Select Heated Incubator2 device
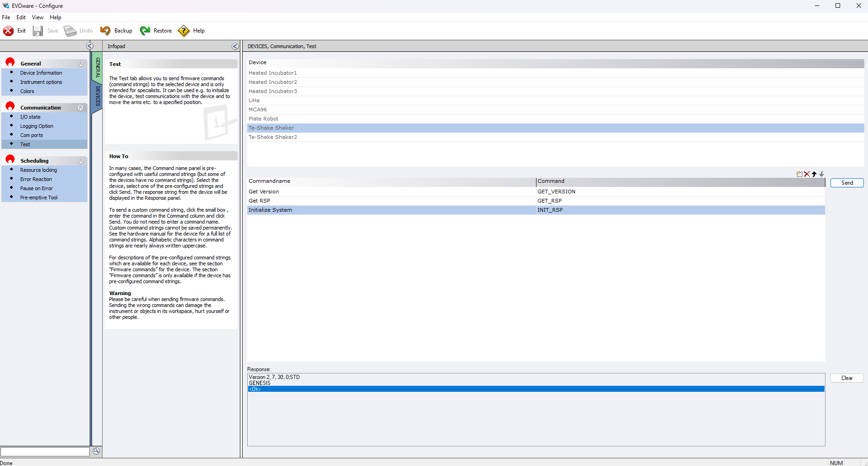This screenshot has width=868, height=466. [555, 82]
